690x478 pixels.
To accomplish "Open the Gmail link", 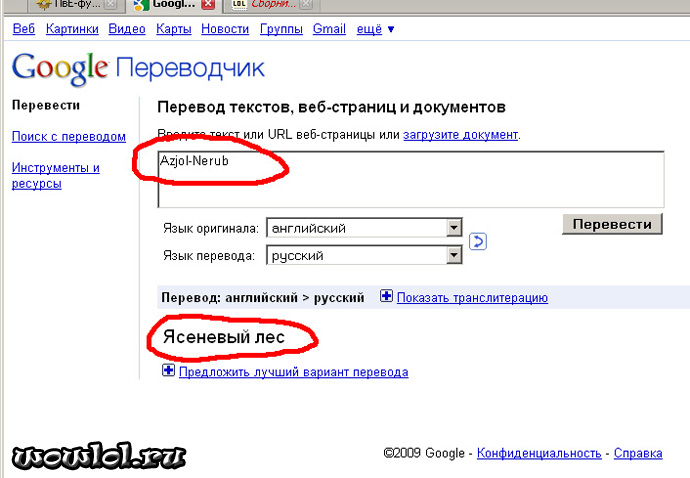I will point(329,29).
